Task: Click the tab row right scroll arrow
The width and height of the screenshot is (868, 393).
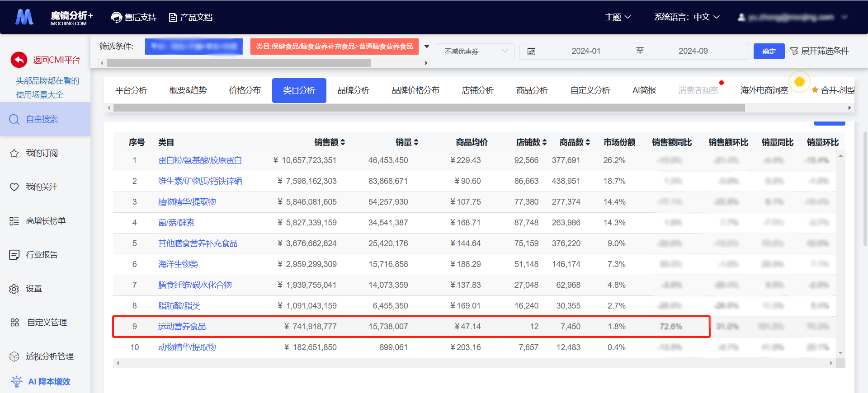Action: click(849, 108)
